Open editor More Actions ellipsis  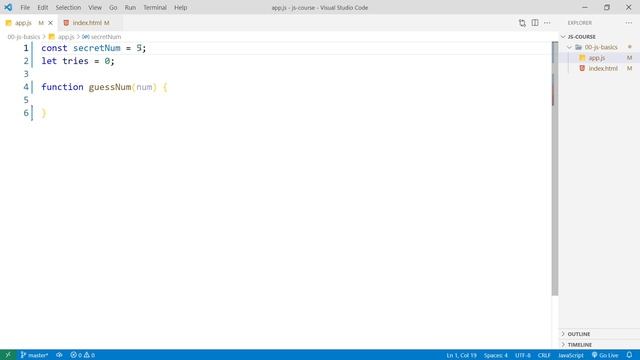pos(547,23)
